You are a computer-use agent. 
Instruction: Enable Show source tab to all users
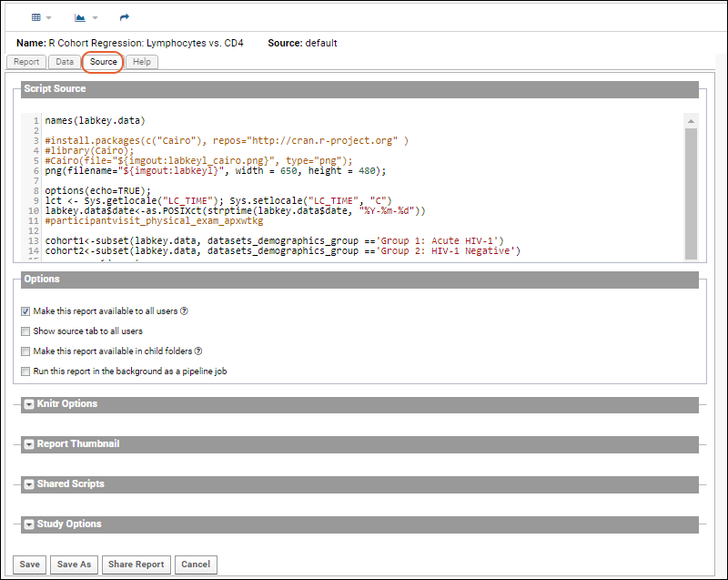[25, 331]
